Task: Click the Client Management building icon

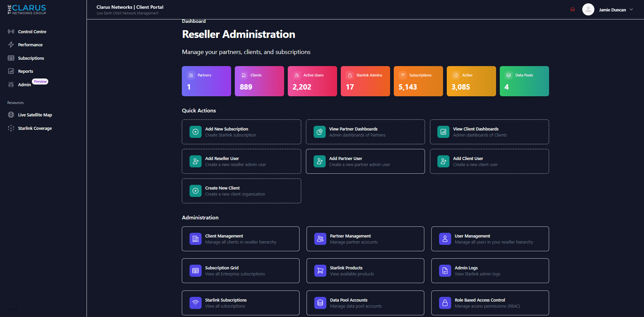Action: pos(196,239)
